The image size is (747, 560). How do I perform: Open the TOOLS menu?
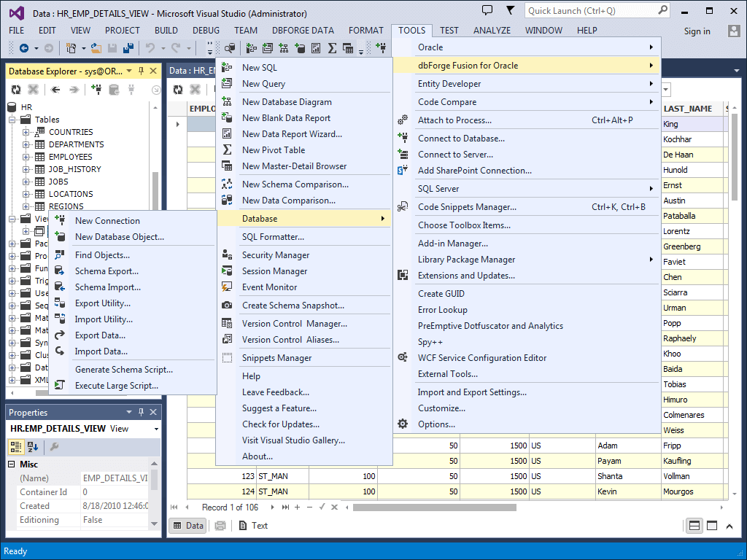[x=411, y=31]
